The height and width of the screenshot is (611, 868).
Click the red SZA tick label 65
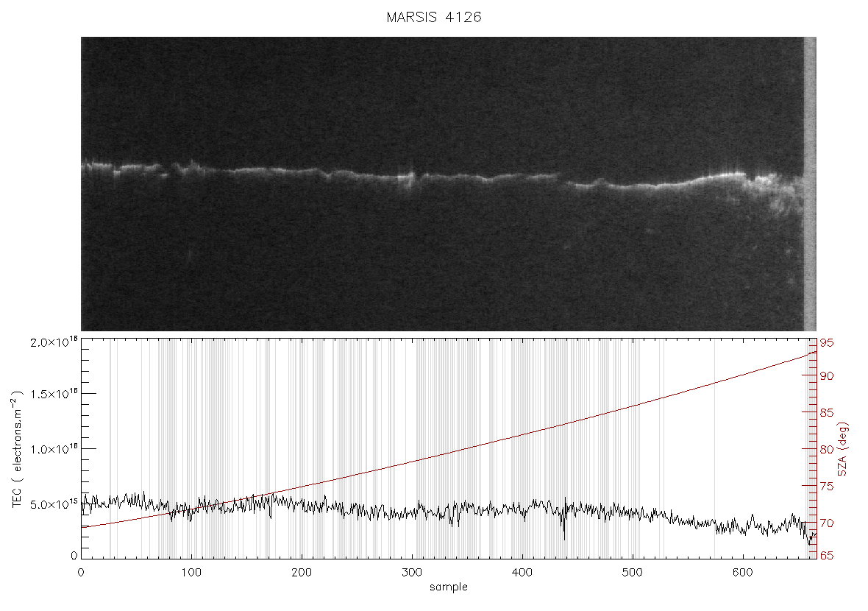coord(827,555)
